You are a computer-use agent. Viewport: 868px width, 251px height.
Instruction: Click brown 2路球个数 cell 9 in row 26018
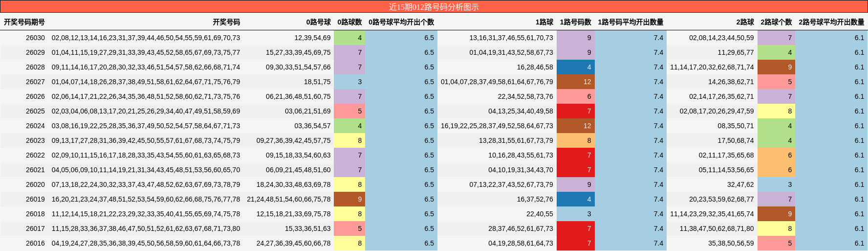coord(777,214)
